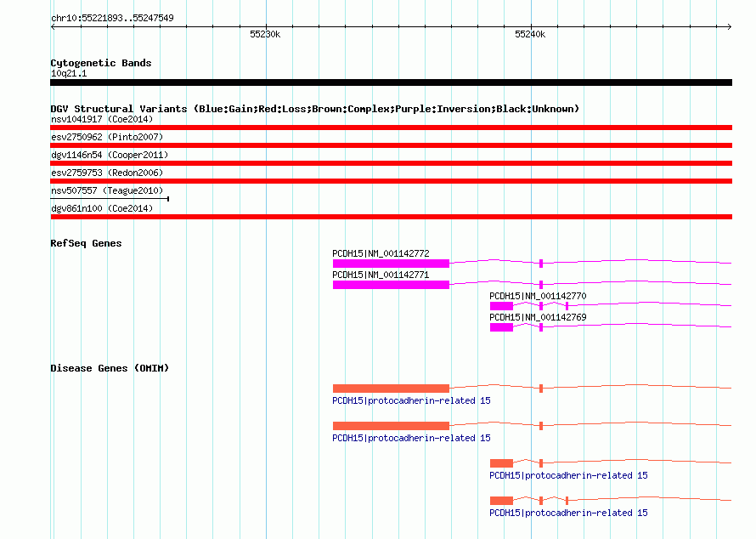Click the esv2759753 (Redon2006) variant label
Image resolution: width=756 pixels, height=539 pixels.
(107, 173)
